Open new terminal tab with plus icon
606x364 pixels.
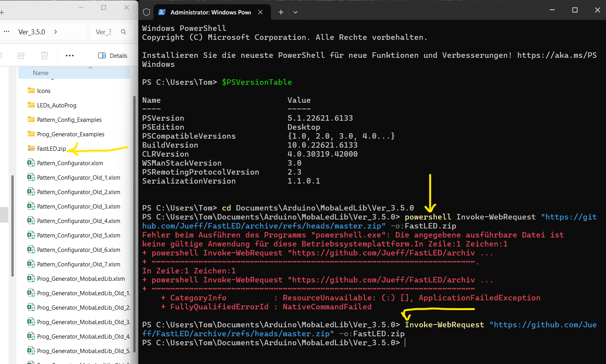click(281, 12)
